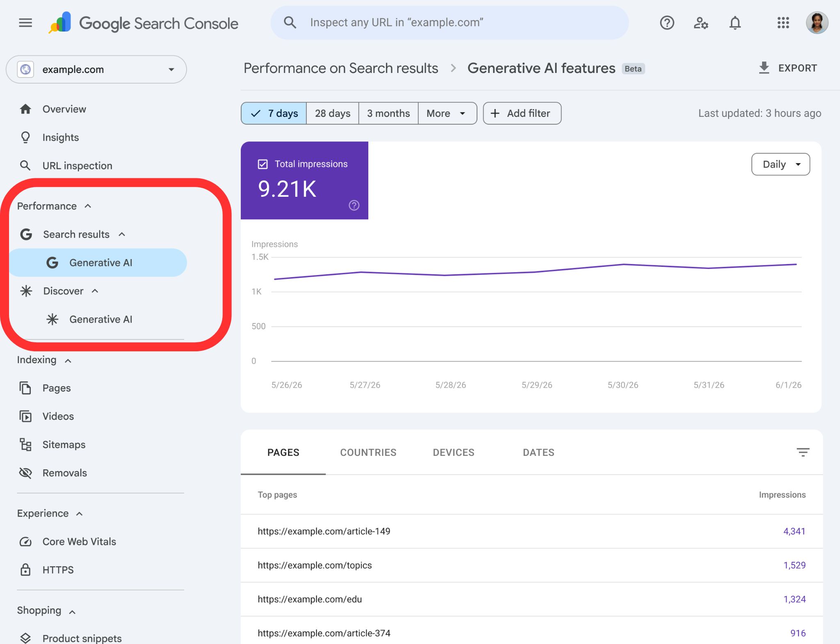Select the 7 days date range

point(274,113)
